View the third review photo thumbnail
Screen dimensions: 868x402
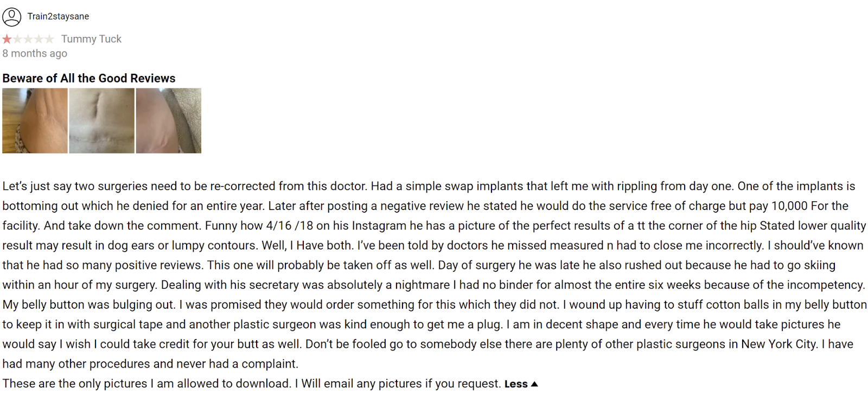(169, 120)
